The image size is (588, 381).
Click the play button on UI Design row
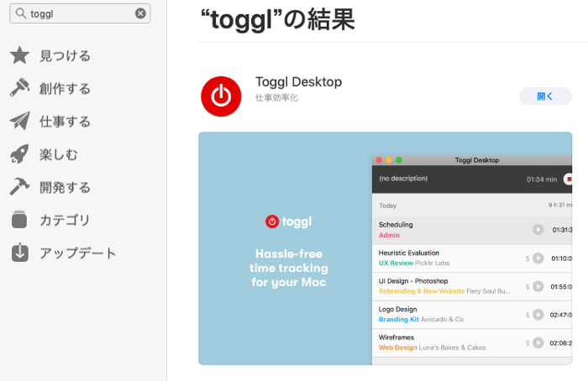[x=538, y=287]
